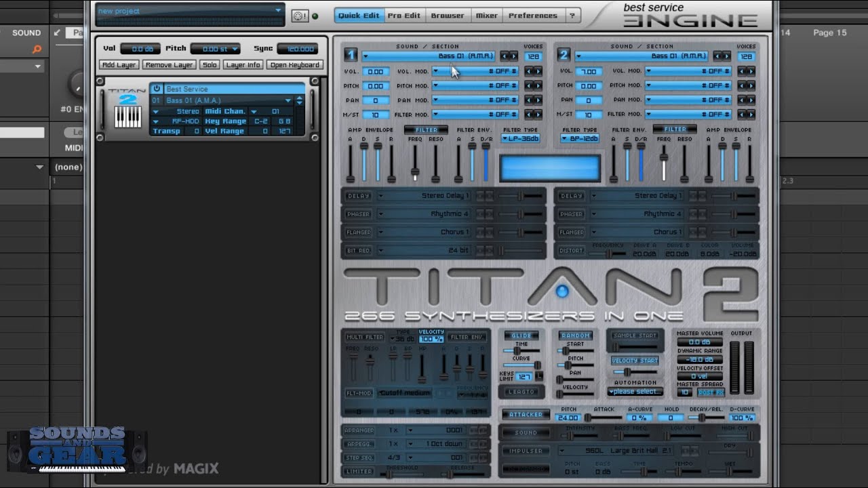Click section 1 VOL value field 0.00
The width and height of the screenshot is (868, 488).
pyautogui.click(x=375, y=71)
